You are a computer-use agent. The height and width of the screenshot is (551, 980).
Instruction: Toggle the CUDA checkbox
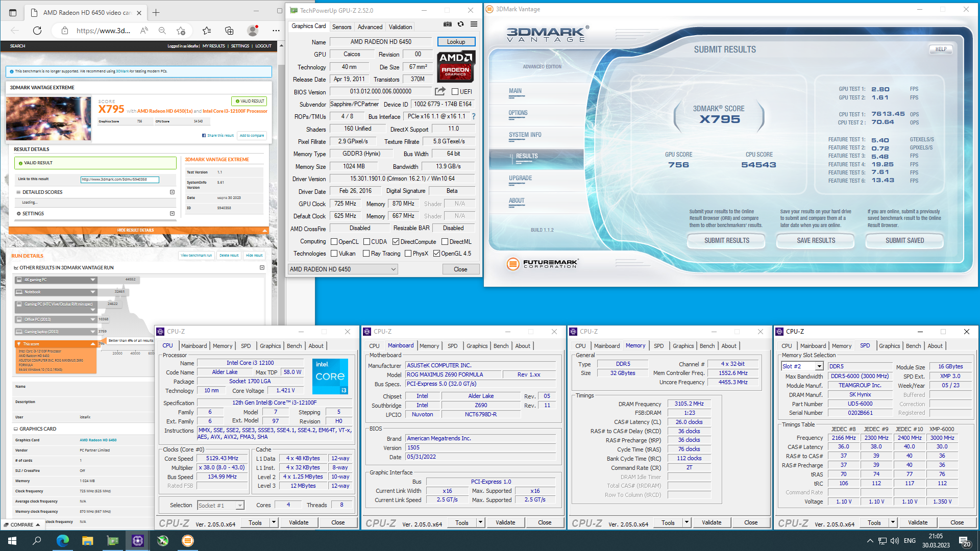[366, 242]
